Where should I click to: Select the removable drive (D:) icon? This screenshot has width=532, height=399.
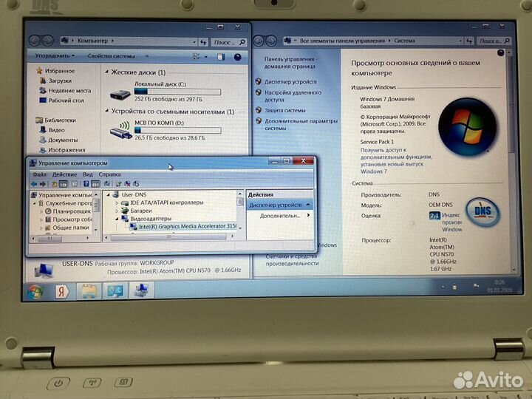coord(120,132)
